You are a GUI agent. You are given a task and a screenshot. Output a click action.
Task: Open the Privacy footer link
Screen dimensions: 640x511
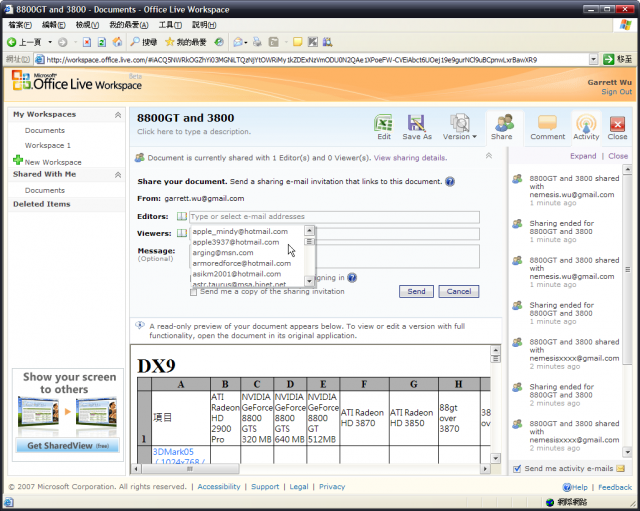tap(332, 487)
